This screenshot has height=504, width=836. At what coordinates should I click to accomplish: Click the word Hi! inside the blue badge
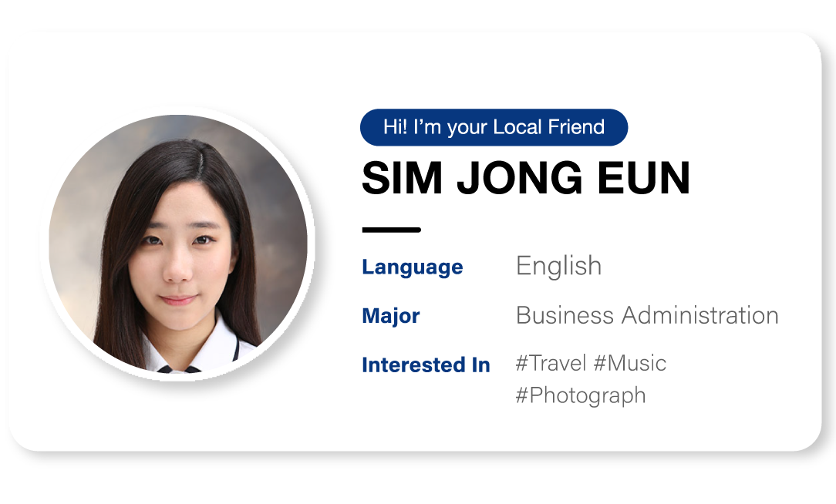tap(395, 127)
